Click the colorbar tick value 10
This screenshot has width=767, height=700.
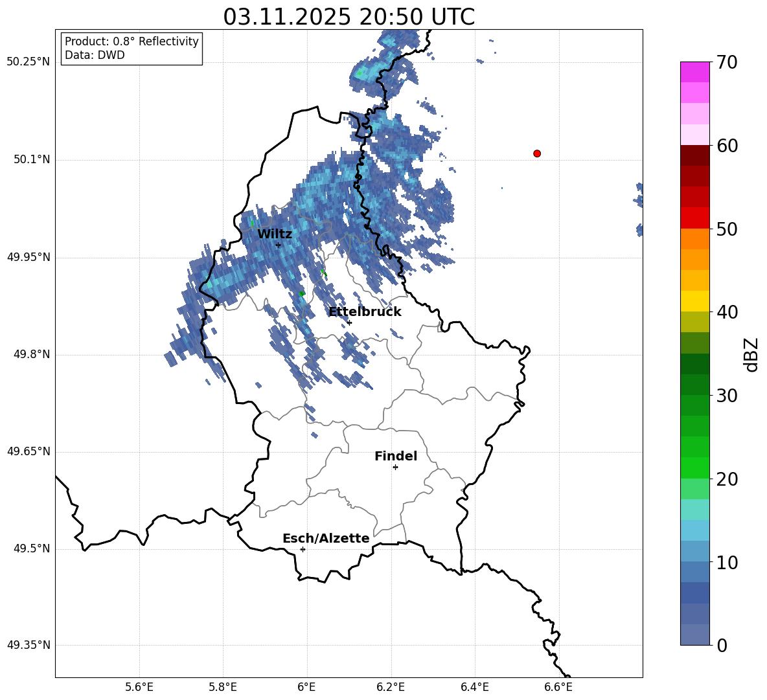click(x=727, y=562)
